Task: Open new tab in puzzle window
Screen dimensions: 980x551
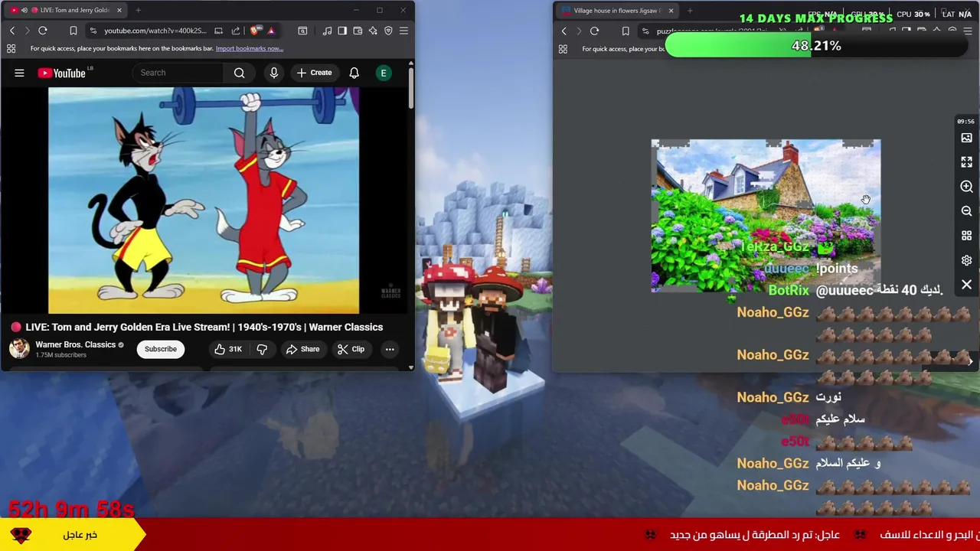Action: (x=690, y=11)
